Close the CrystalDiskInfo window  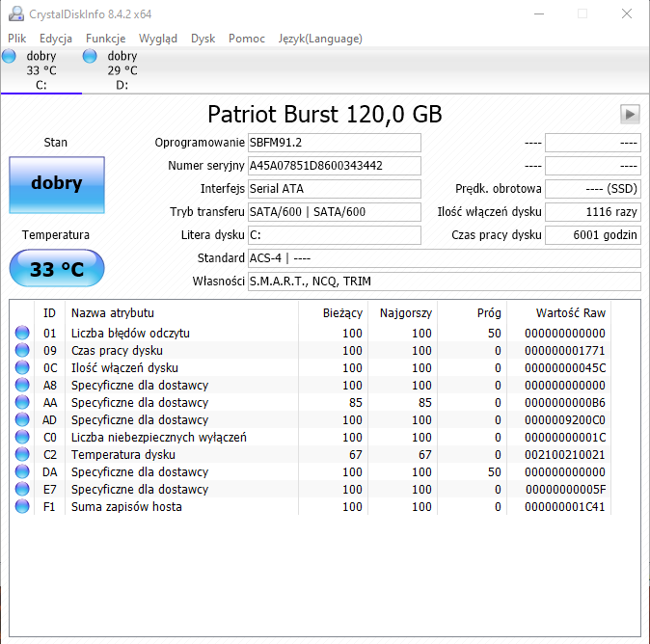(627, 13)
